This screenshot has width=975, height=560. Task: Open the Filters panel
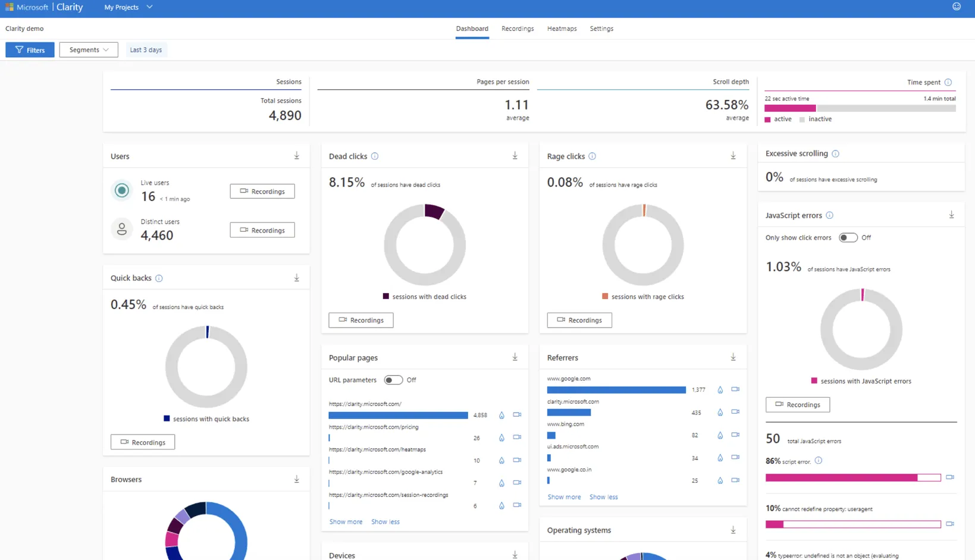[30, 50]
